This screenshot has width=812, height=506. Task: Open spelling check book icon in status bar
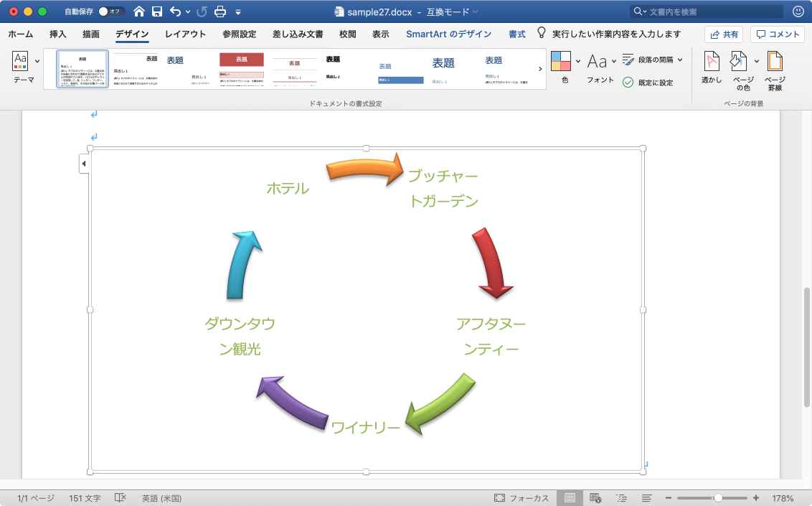click(120, 497)
